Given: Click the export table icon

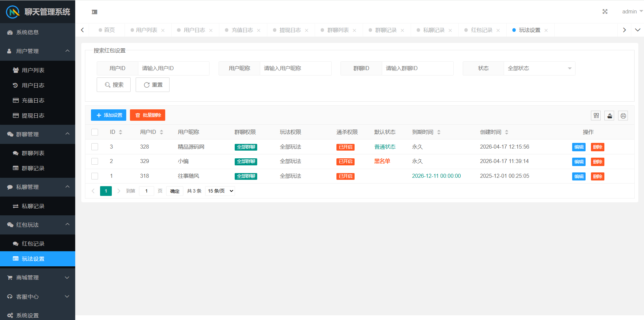Looking at the screenshot, I should tap(609, 116).
